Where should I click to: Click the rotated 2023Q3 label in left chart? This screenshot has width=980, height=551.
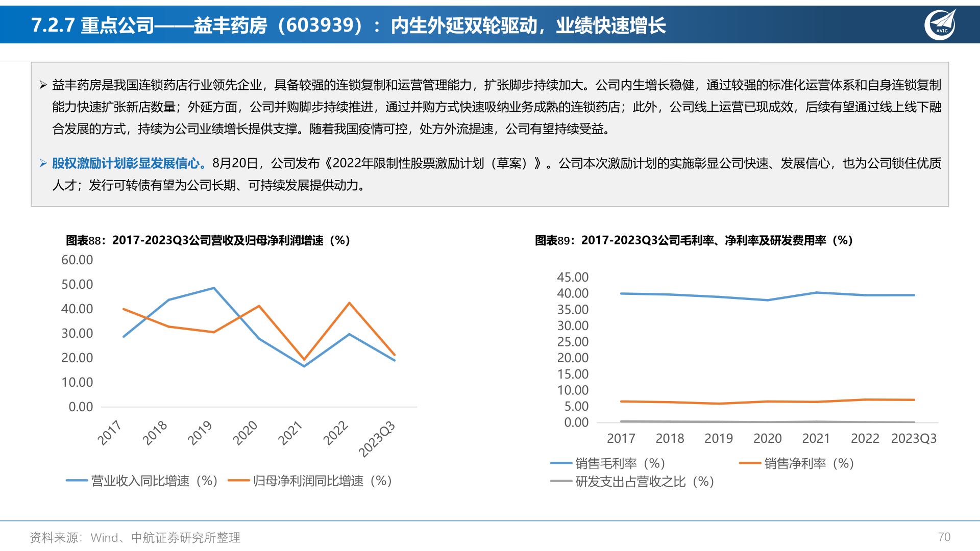377,439
